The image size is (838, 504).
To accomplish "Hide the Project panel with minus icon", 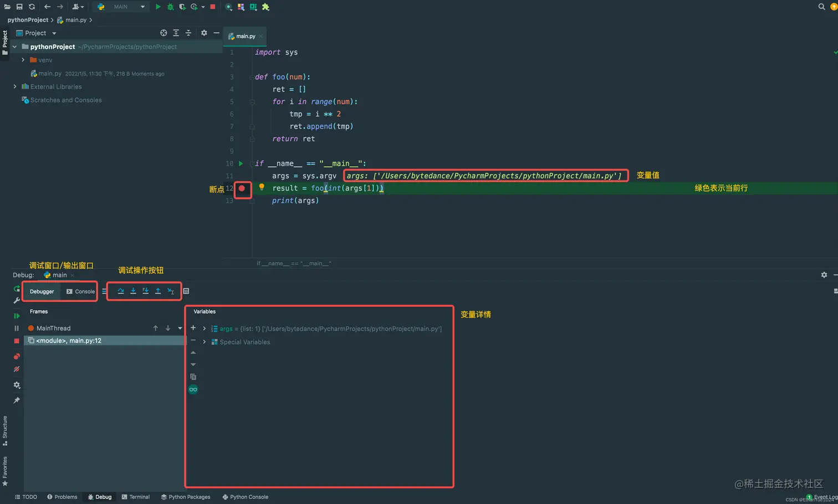I will (x=216, y=33).
